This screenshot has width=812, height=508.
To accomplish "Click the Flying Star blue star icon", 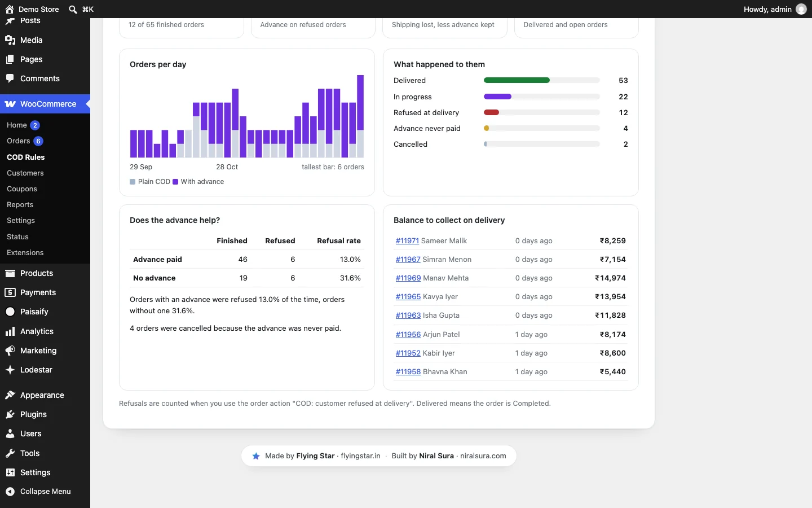I will click(256, 456).
